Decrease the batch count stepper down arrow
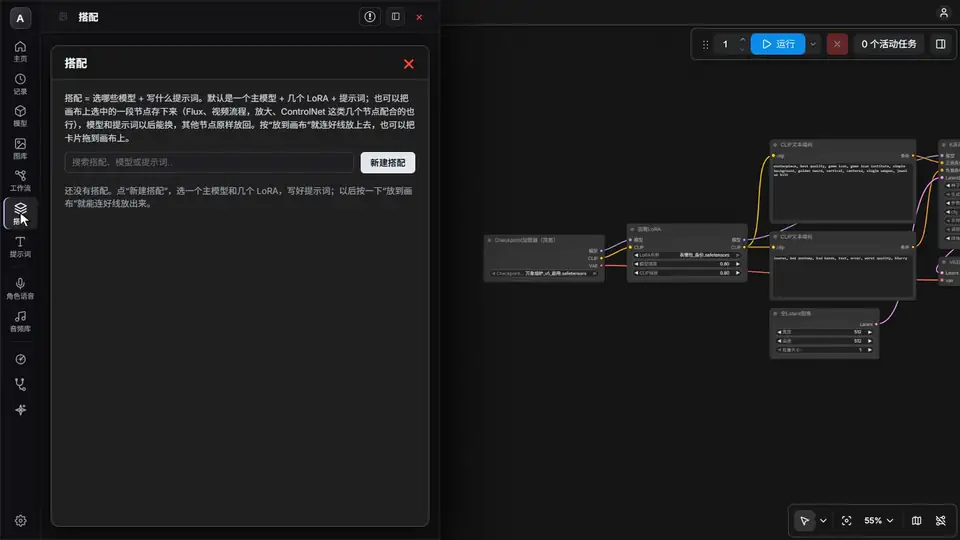The width and height of the screenshot is (960, 540). [x=742, y=49]
